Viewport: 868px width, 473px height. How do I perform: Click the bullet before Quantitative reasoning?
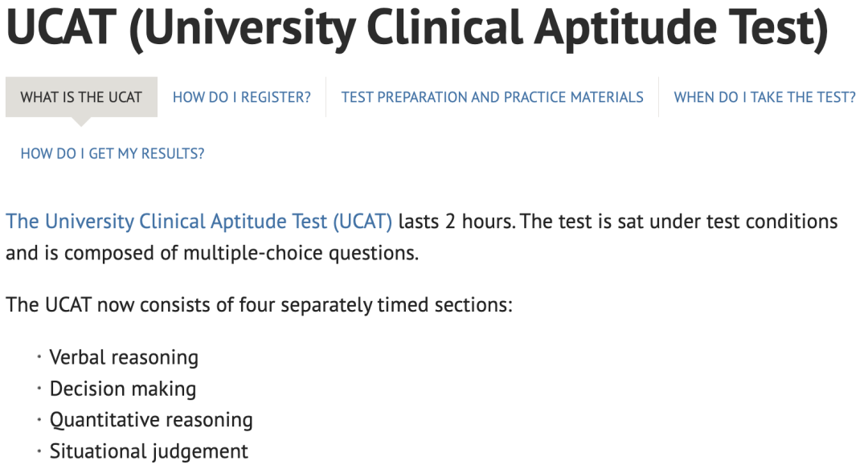coord(39,420)
